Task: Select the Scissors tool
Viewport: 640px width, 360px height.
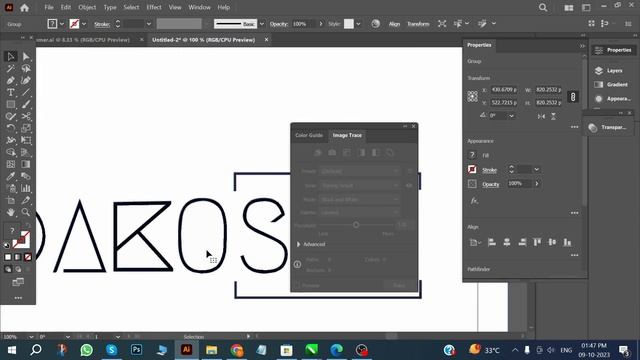Action: (26, 116)
